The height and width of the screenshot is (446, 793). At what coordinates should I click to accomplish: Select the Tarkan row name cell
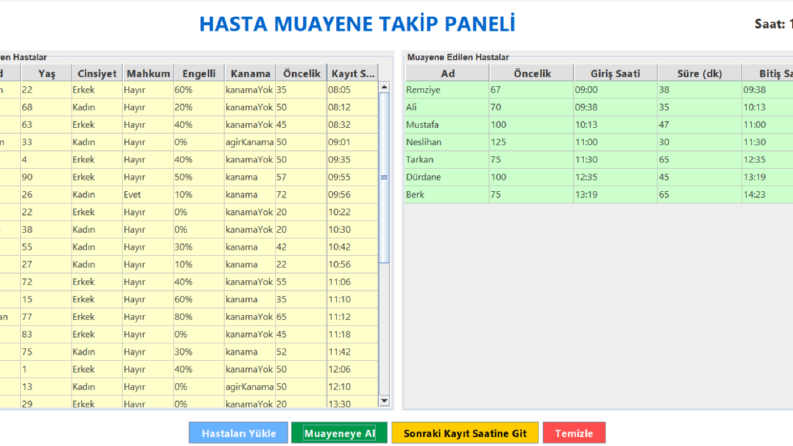447,160
